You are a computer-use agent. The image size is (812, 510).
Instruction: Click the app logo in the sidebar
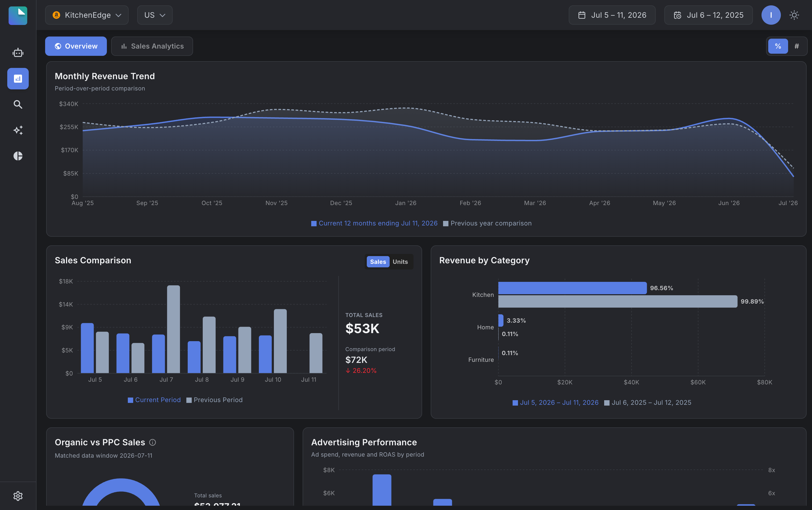click(18, 16)
